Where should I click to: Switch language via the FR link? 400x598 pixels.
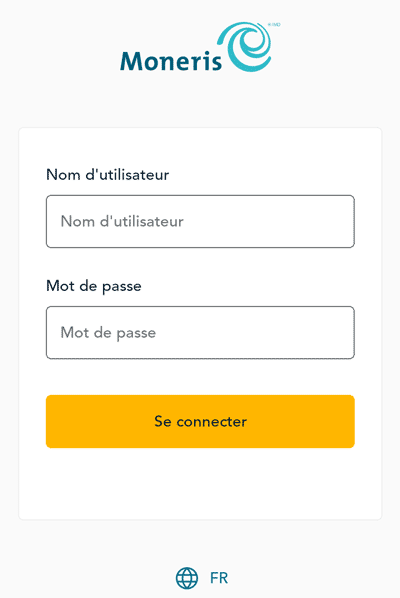point(219,578)
